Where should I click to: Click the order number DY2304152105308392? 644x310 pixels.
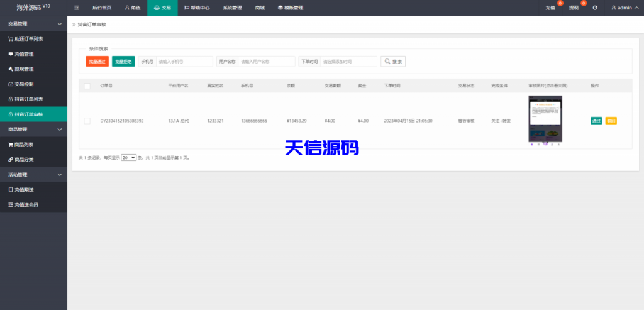tap(122, 121)
